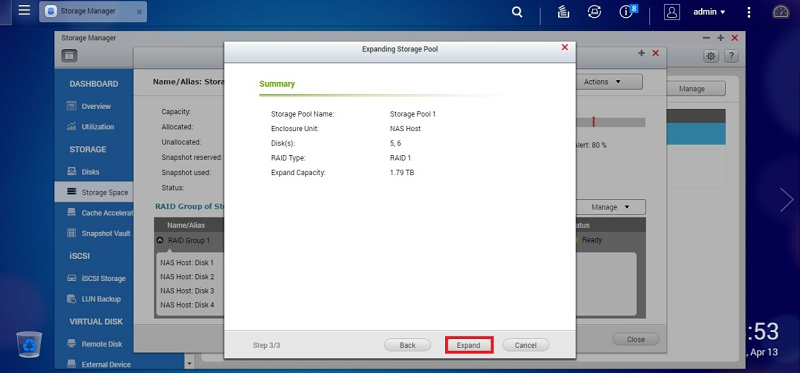Open Storage Manager help question icon
Image resolution: width=800 pixels, height=373 pixels.
[x=731, y=56]
